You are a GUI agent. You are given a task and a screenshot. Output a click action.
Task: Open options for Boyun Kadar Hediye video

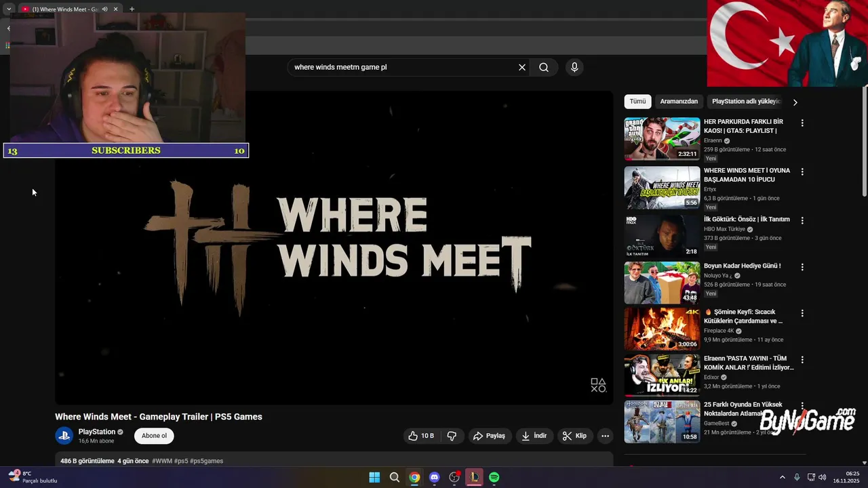coord(802,268)
